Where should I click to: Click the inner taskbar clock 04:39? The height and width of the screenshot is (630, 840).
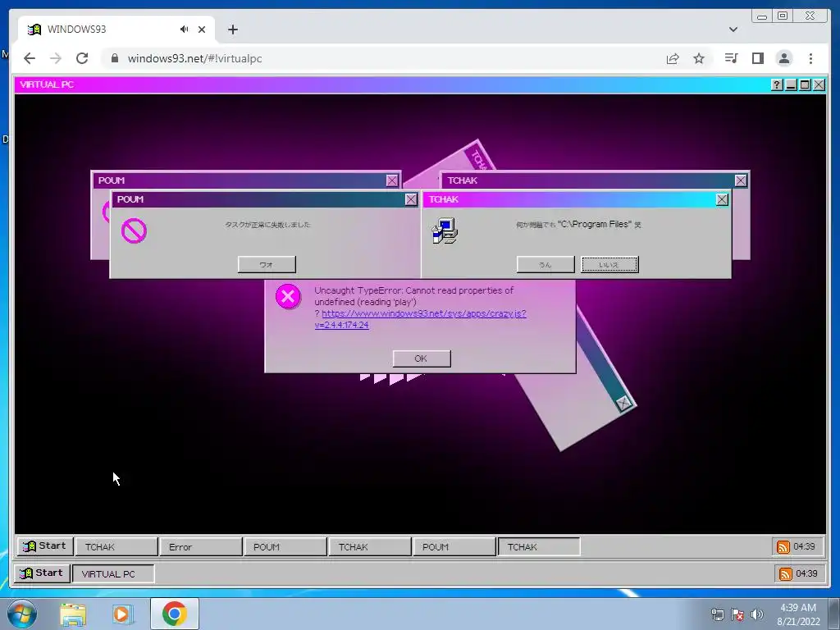[x=804, y=546]
